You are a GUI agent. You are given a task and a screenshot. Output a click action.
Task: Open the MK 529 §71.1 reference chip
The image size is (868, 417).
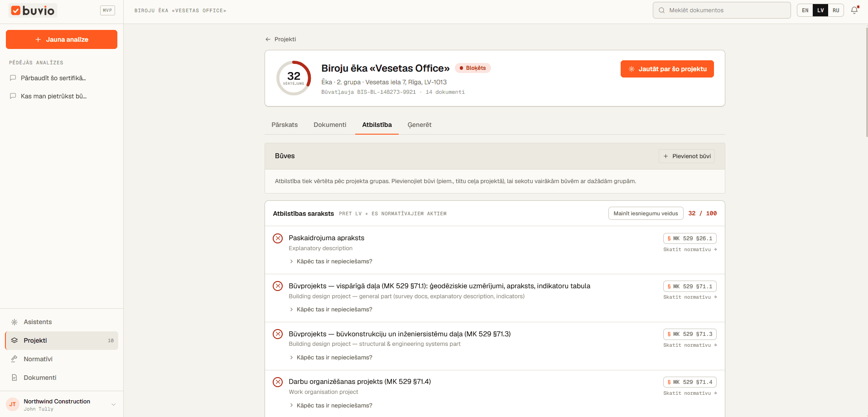pos(690,286)
